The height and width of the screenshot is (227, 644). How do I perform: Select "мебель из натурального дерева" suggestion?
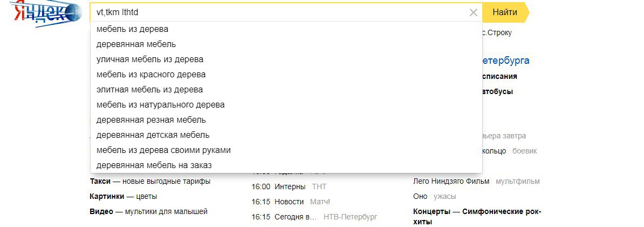[160, 105]
